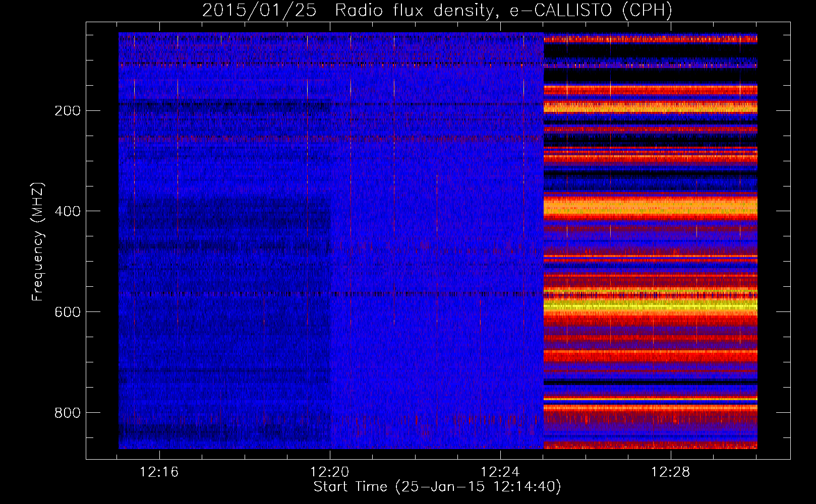Click the 12:20 time tick label
816x504 pixels.
coord(330,472)
